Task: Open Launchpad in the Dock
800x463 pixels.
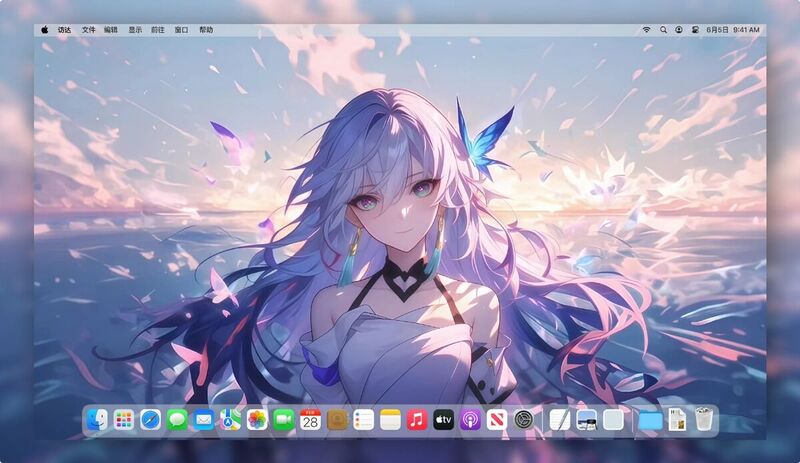Action: (x=123, y=420)
